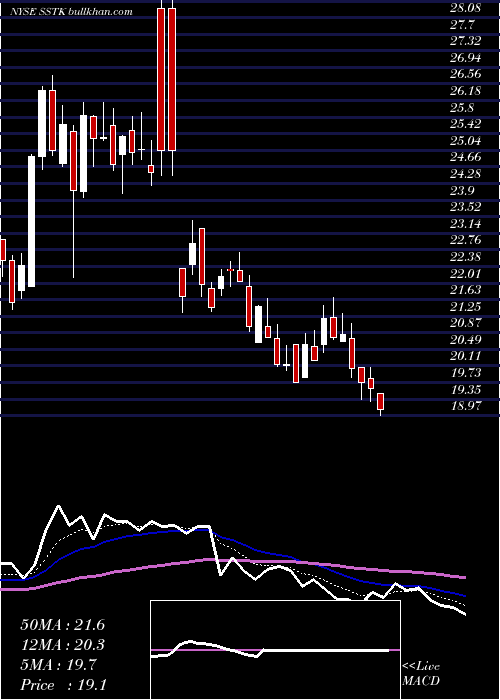Click the 25.42 price axis label

tap(466, 124)
